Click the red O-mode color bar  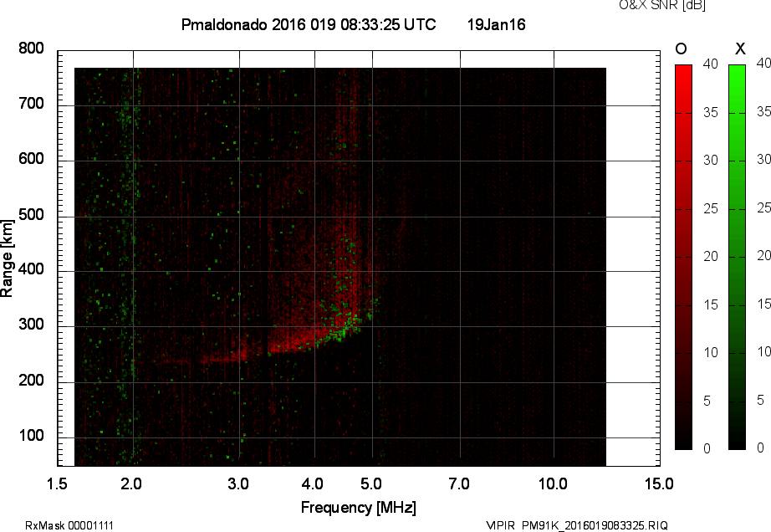(683, 257)
